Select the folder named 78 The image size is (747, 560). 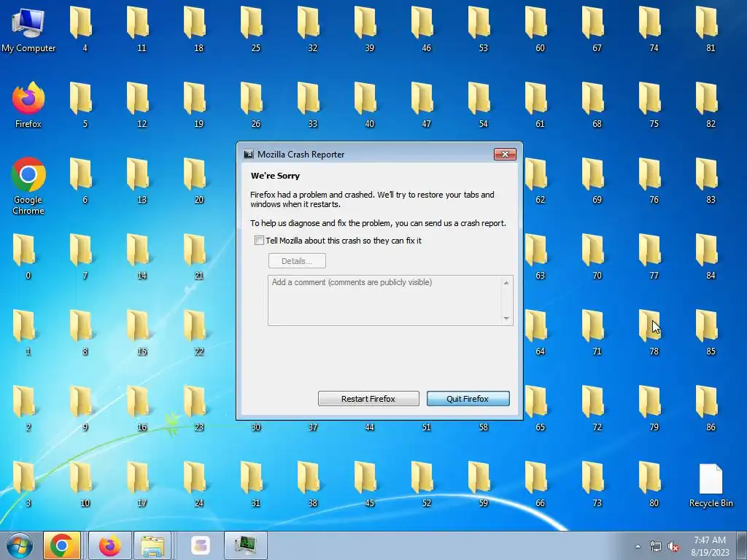[x=651, y=332]
